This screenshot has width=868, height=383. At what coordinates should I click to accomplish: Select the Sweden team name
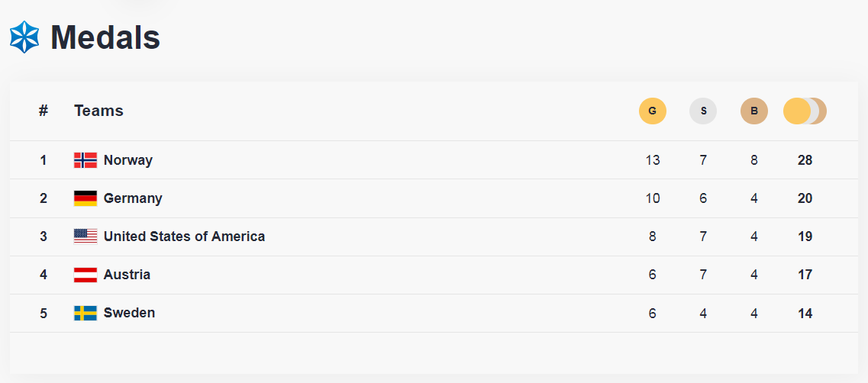point(129,313)
